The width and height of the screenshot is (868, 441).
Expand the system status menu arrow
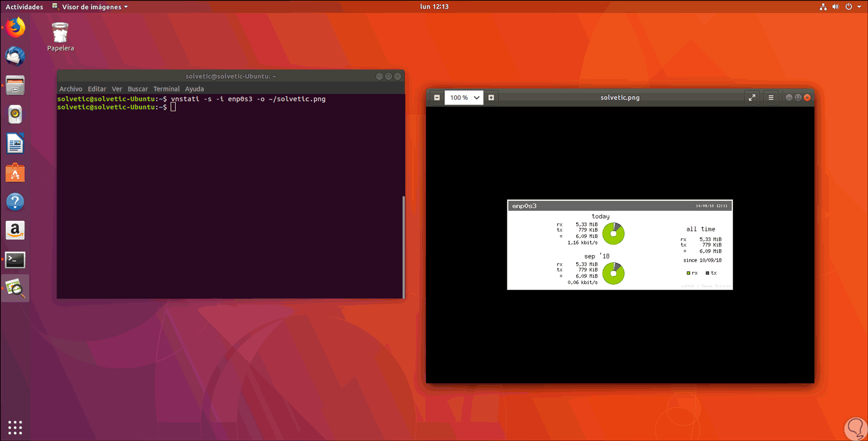click(859, 7)
